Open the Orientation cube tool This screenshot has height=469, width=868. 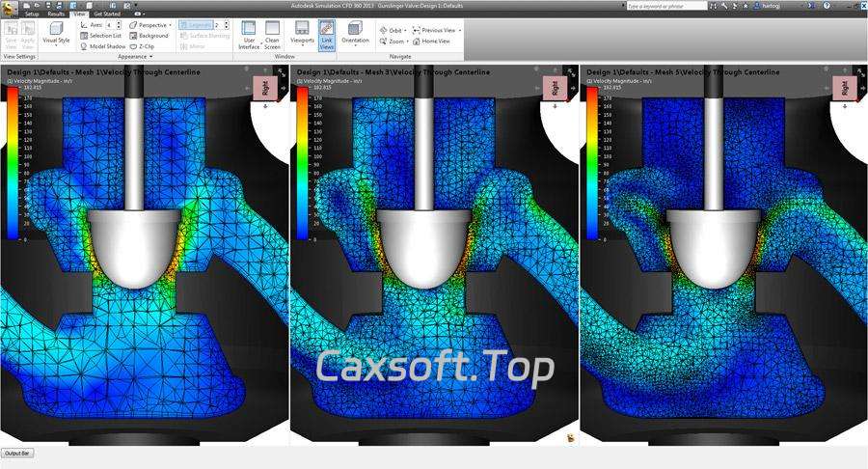coord(355,35)
